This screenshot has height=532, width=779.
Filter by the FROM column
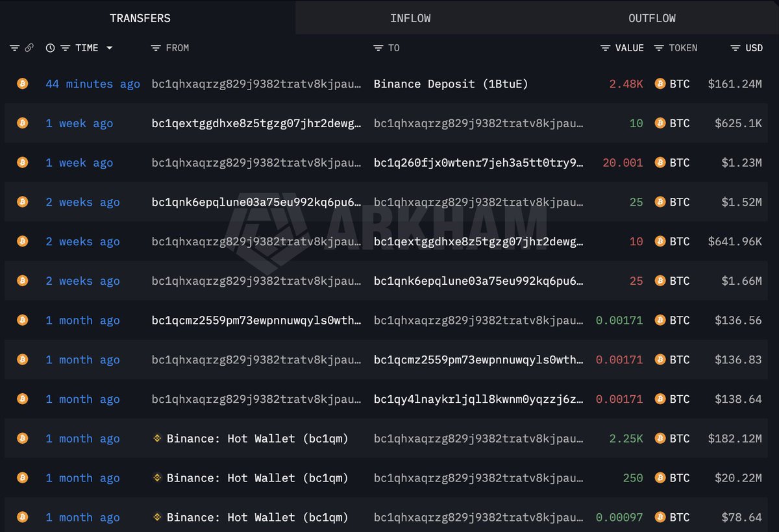coord(156,48)
